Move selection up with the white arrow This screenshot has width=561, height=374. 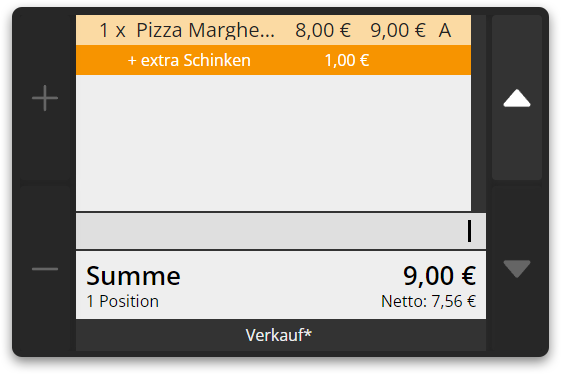pos(517,98)
